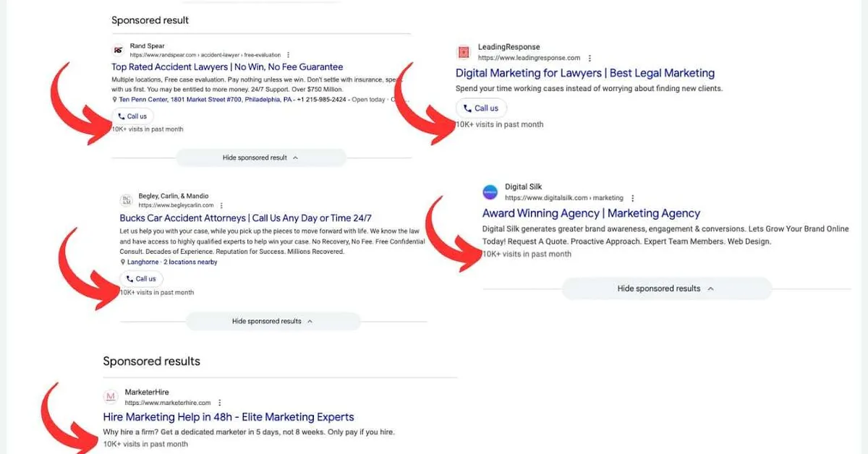The width and height of the screenshot is (868, 454).
Task: Open Top Rated Accident Lawyers headline link
Action: (227, 67)
